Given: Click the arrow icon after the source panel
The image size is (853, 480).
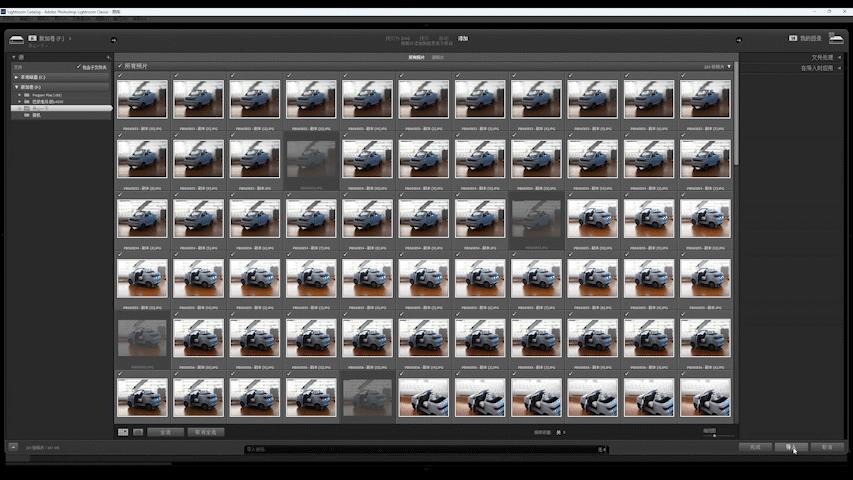Looking at the screenshot, I should (x=113, y=40).
